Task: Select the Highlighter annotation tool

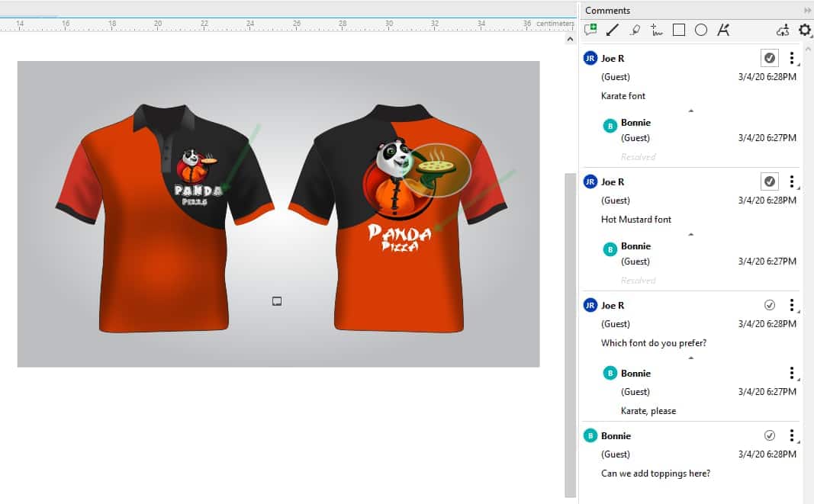Action: click(634, 30)
